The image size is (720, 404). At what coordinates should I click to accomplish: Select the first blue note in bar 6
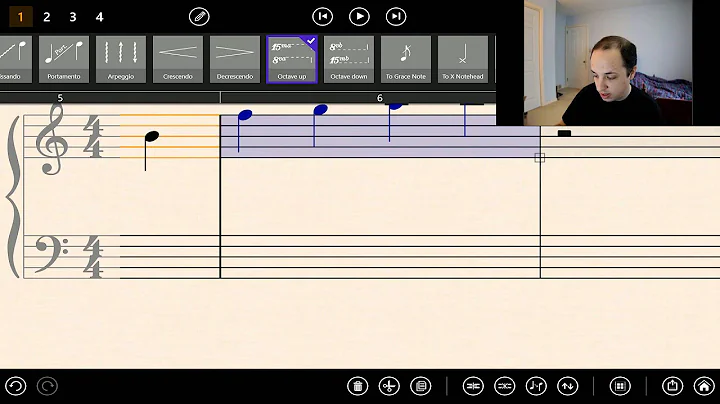[x=245, y=115]
